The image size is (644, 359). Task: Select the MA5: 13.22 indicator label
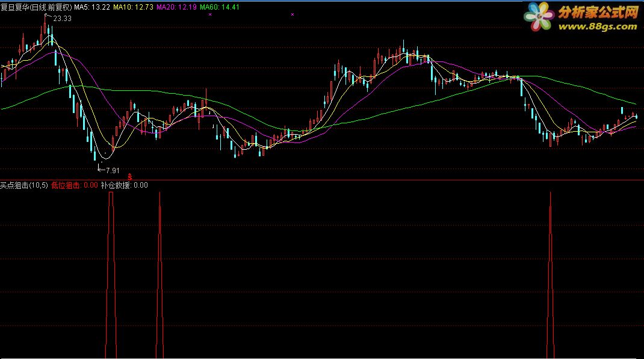(92, 7)
